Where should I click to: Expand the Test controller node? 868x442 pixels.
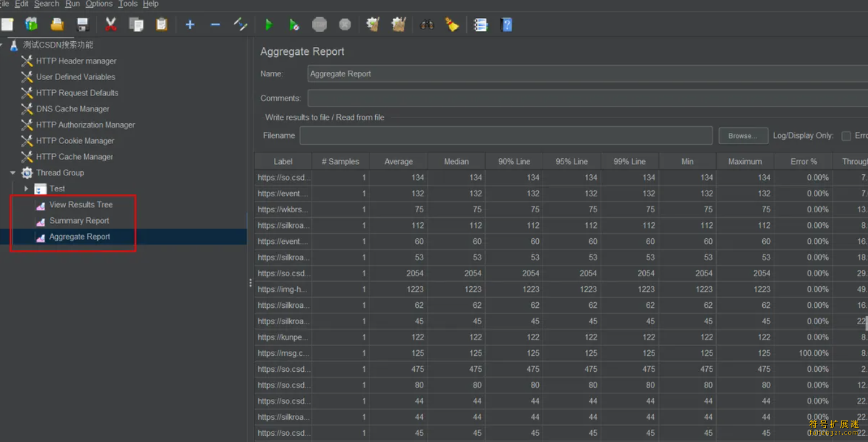click(26, 189)
